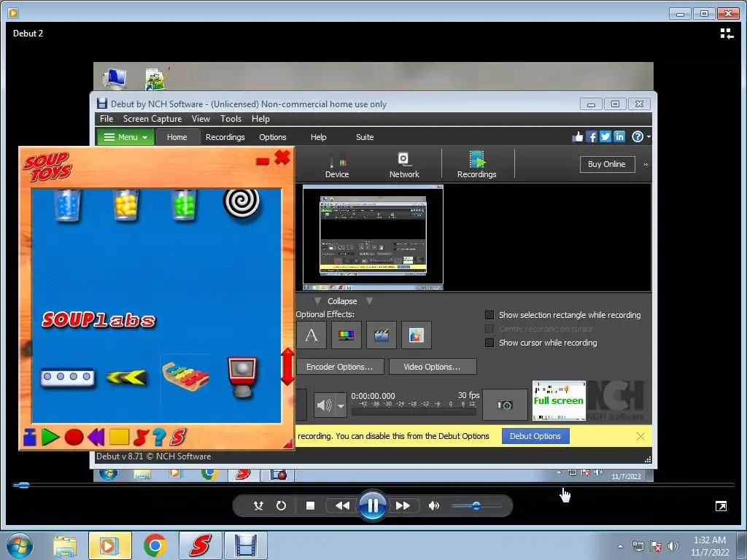Open the Screen Capture menu
This screenshot has height=560, width=747.
[152, 119]
